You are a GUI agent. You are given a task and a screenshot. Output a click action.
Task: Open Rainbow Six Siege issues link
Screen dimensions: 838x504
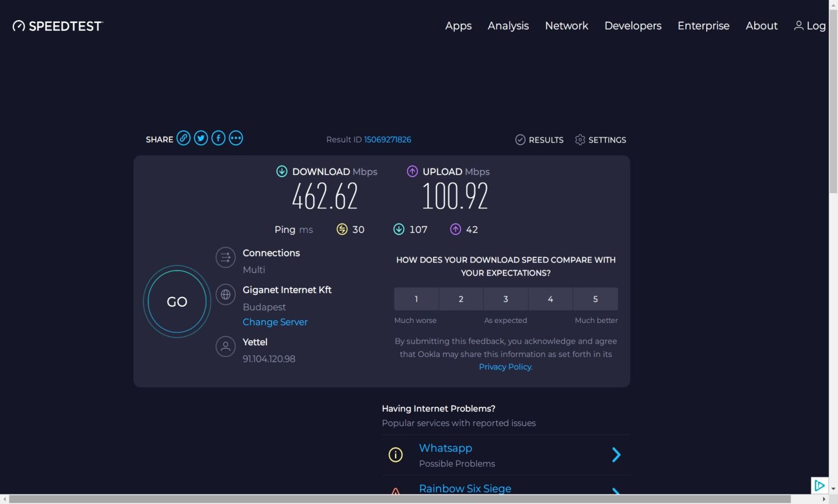click(465, 488)
